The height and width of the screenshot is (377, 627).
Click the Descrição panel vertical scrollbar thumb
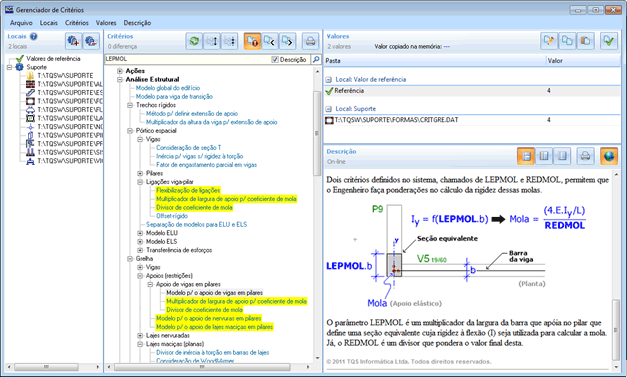[x=616, y=330]
